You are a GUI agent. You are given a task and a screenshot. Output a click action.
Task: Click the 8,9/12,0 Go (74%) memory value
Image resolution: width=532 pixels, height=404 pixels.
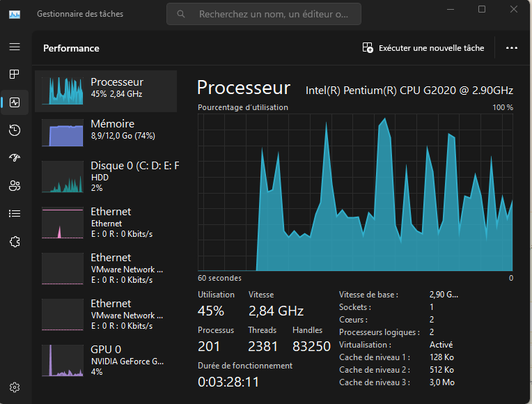123,136
